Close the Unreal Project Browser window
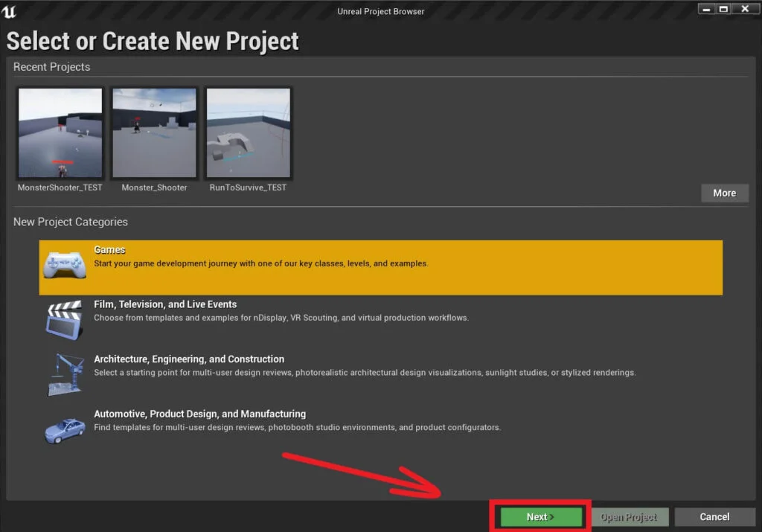 click(745, 8)
